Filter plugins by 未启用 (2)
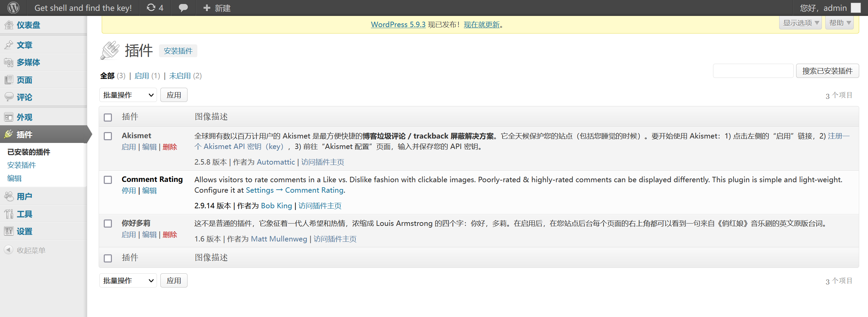Image resolution: width=868 pixels, height=317 pixels. click(x=185, y=76)
